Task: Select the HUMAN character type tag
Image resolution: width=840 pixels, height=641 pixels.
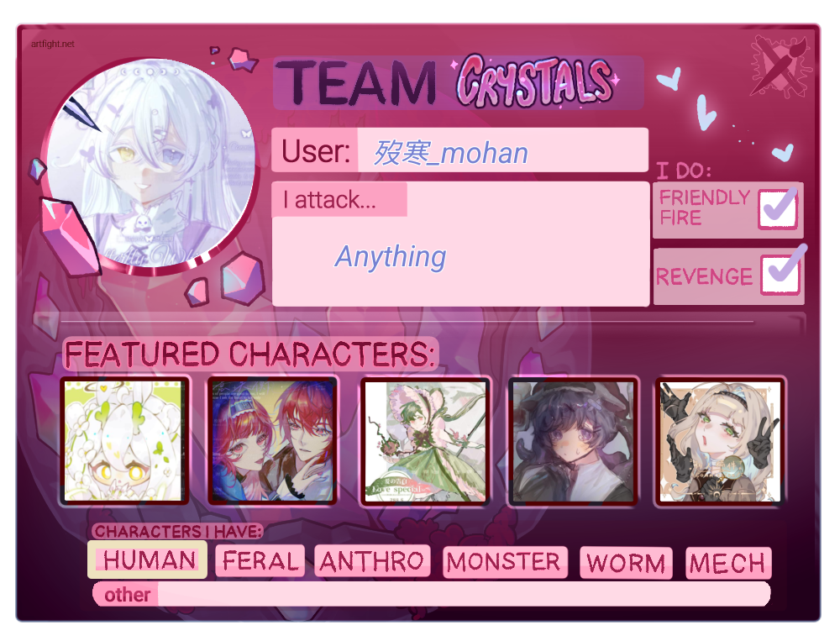Action: [147, 560]
